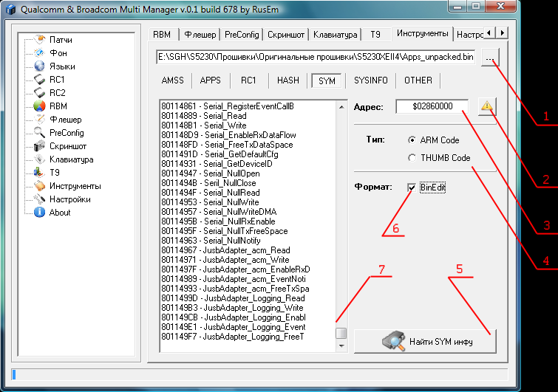Click the warning triangle icon near address
Screen dimensions: 558x392
[487, 106]
